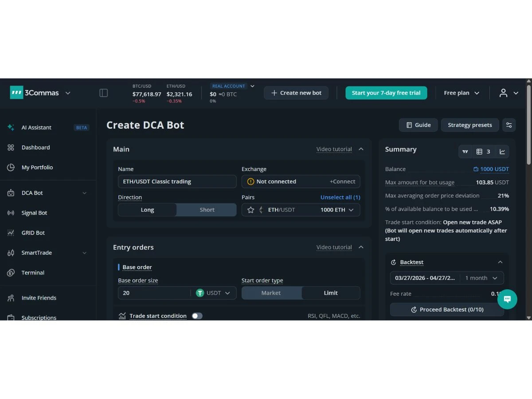
Task: Open Main section Video tutorial link
Action: tap(334, 149)
